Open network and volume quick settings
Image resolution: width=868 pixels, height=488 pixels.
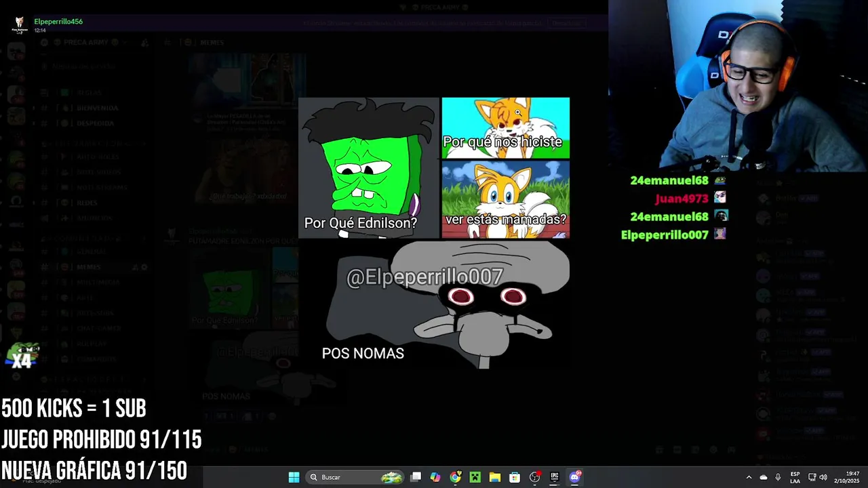click(x=819, y=477)
